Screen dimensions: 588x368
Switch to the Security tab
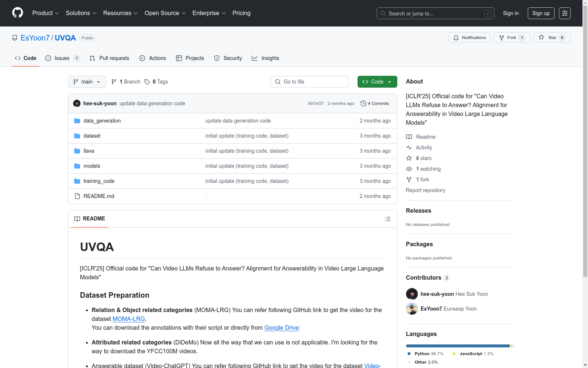coord(228,58)
